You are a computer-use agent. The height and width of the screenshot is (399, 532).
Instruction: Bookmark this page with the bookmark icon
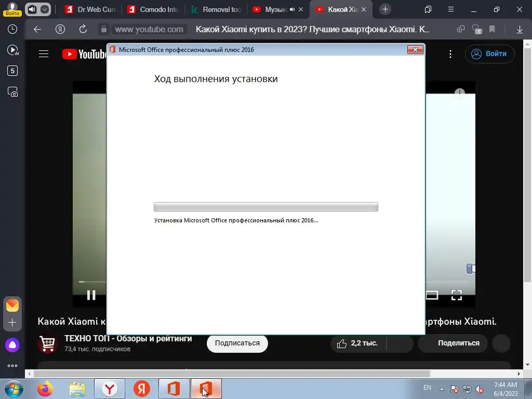492,29
